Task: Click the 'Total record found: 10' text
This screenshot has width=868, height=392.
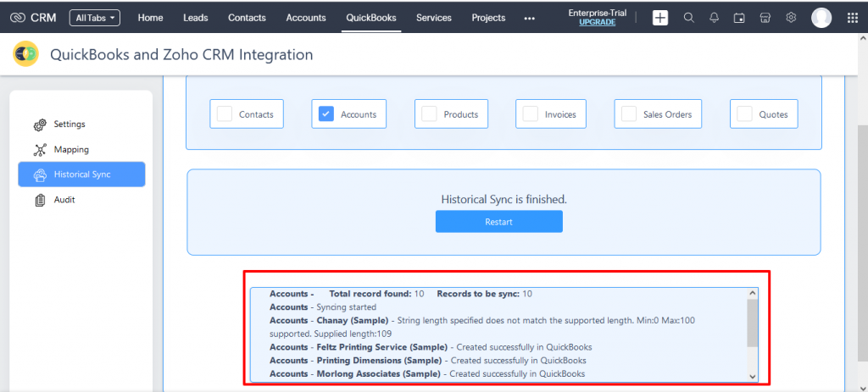Action: coord(376,294)
